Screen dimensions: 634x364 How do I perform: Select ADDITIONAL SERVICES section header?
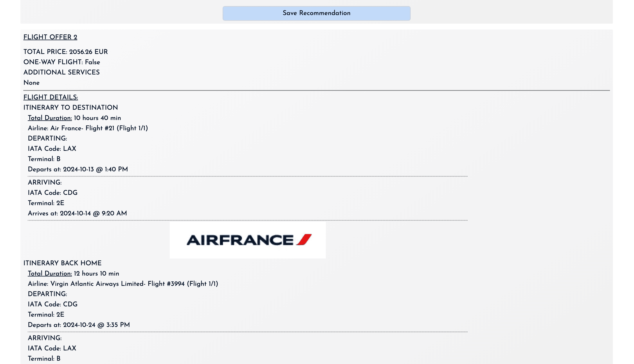point(62,72)
